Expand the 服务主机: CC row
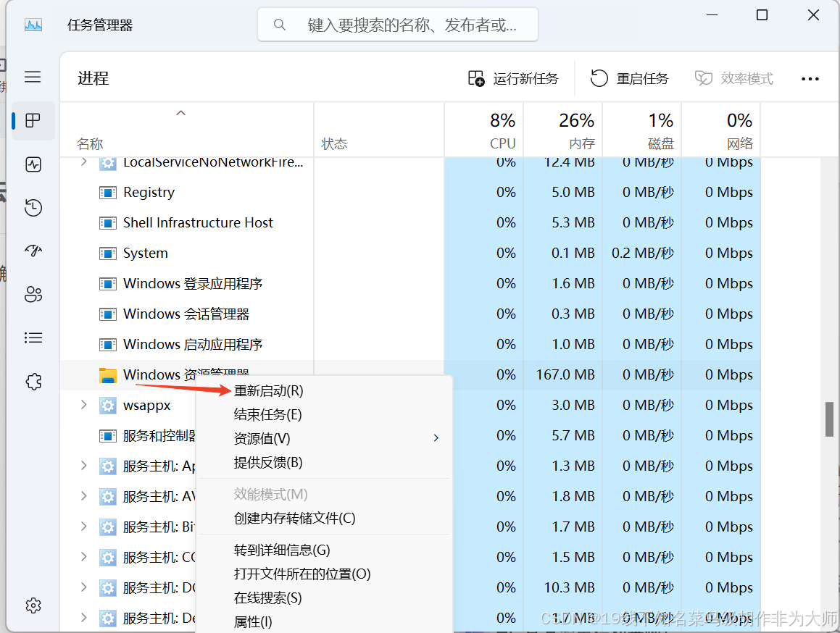 (83, 557)
